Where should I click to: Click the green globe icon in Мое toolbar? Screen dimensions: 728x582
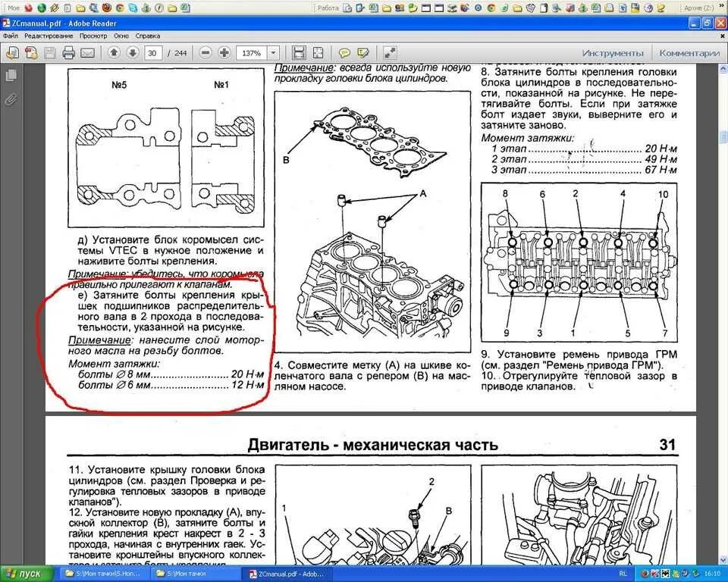tap(42, 8)
